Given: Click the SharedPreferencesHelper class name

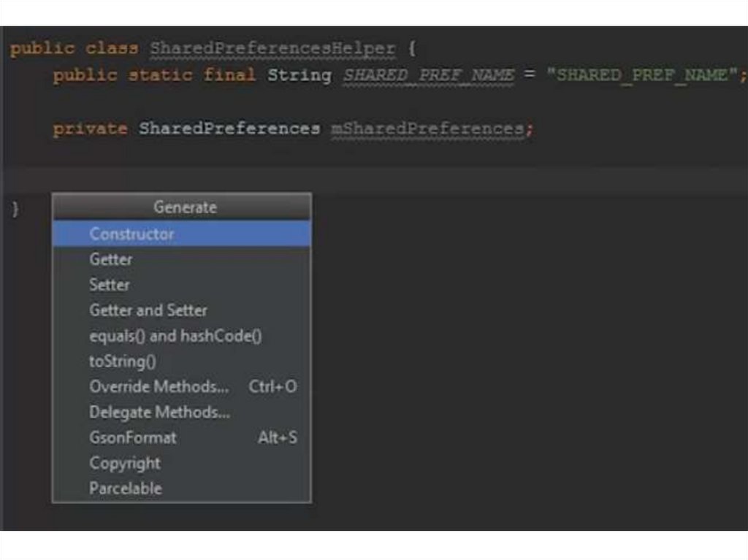Looking at the screenshot, I should [272, 49].
